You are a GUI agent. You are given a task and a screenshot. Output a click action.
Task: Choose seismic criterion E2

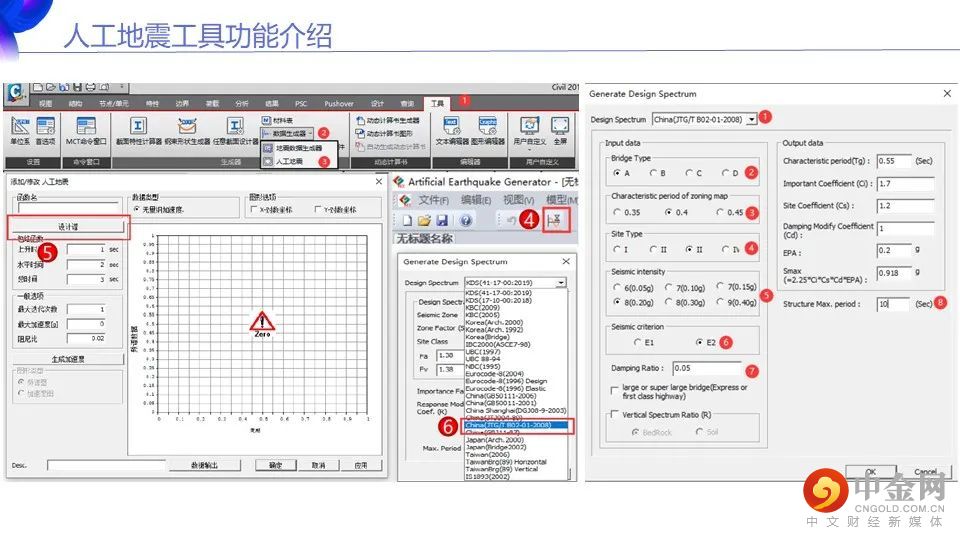coord(699,342)
